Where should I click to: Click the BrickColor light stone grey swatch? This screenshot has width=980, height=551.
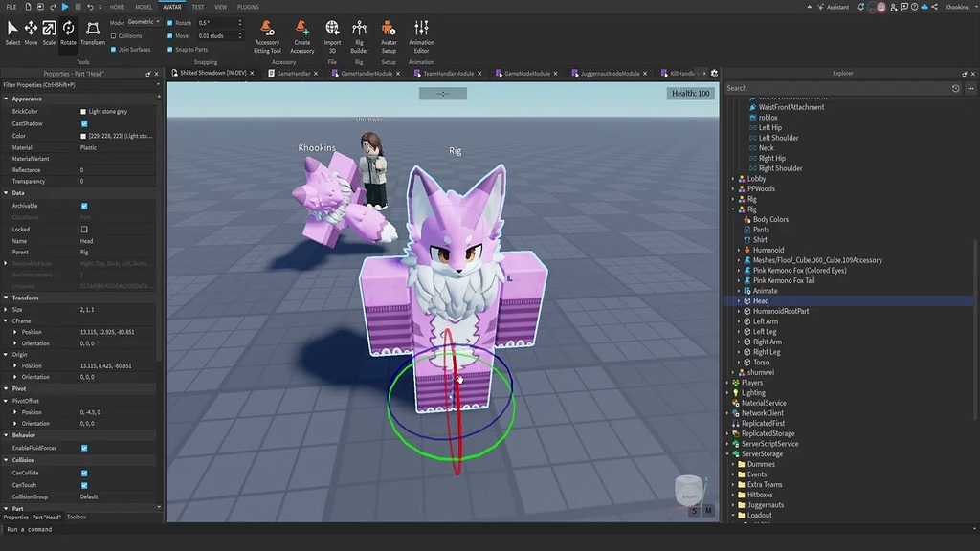[83, 112]
